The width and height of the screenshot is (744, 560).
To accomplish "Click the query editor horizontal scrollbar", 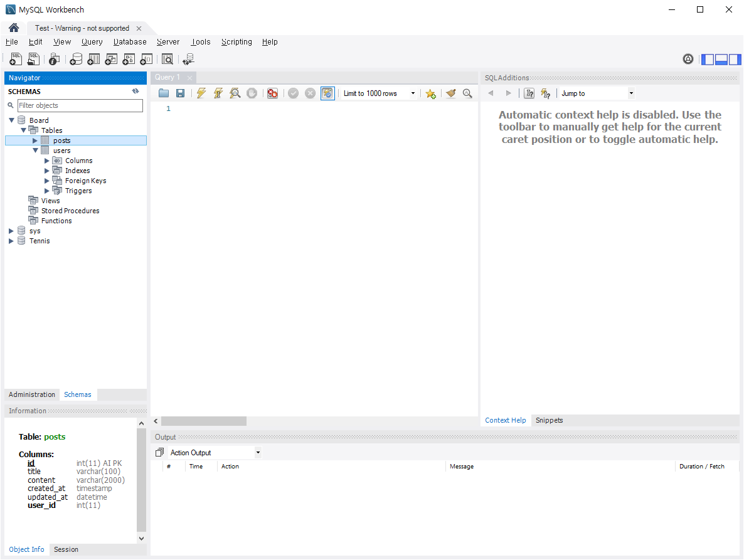I will point(203,421).
